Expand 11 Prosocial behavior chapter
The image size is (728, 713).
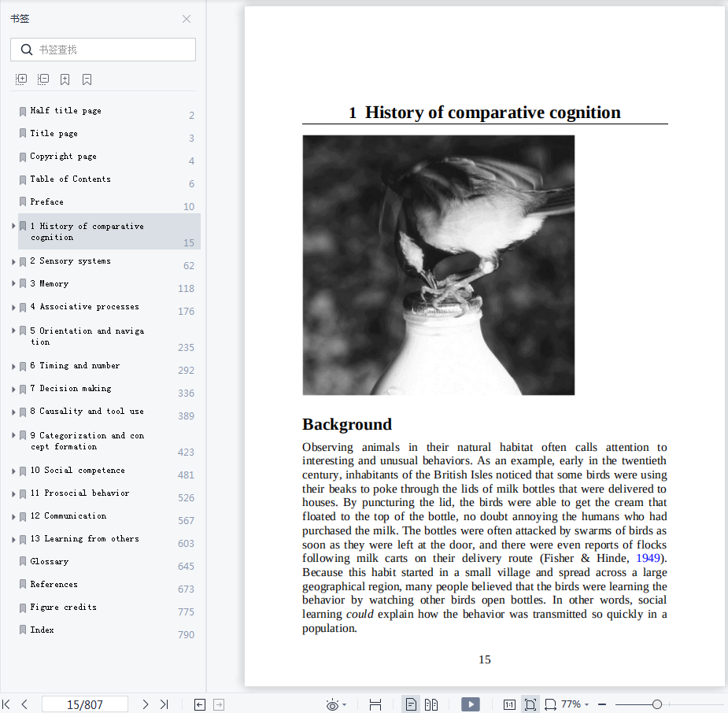(13, 493)
